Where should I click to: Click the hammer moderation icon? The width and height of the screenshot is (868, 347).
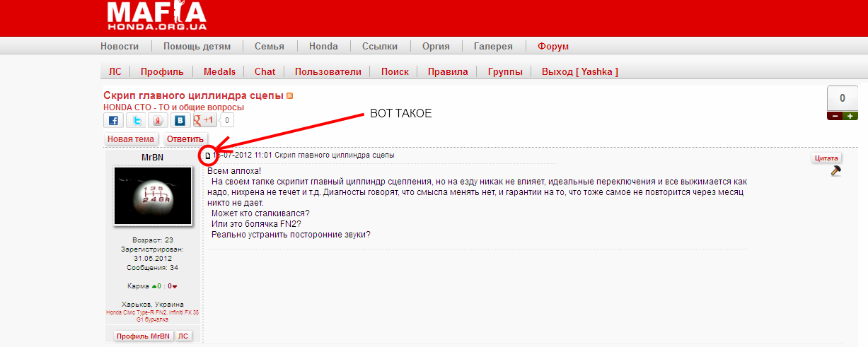pos(835,170)
